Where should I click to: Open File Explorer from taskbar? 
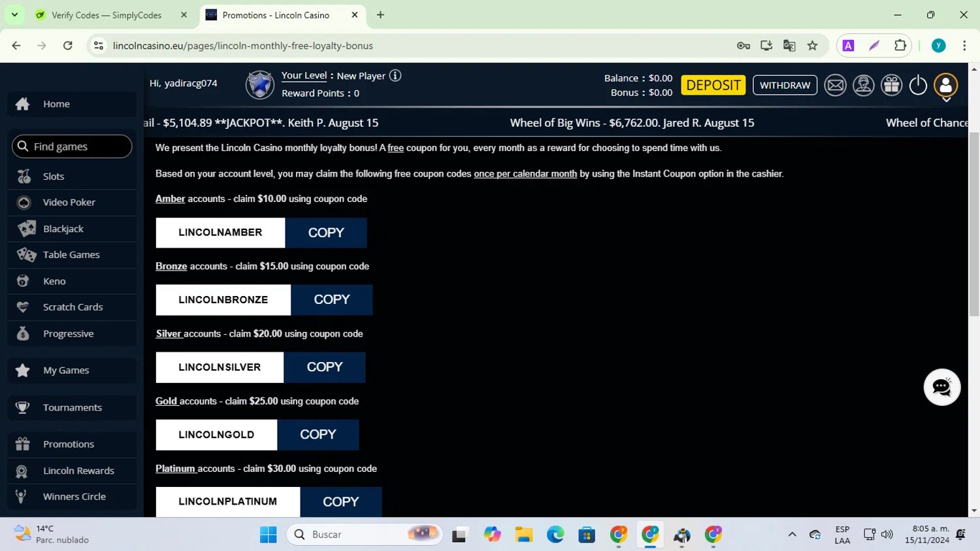pos(523,535)
